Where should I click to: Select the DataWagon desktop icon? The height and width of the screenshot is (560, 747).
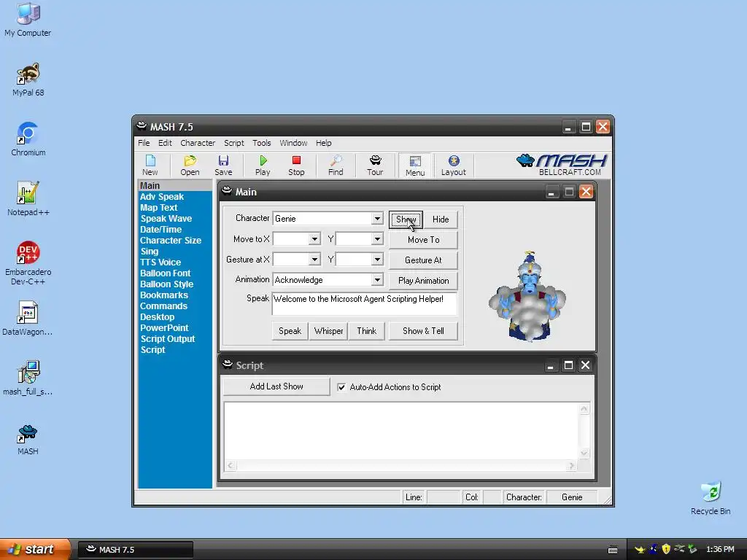tap(28, 319)
